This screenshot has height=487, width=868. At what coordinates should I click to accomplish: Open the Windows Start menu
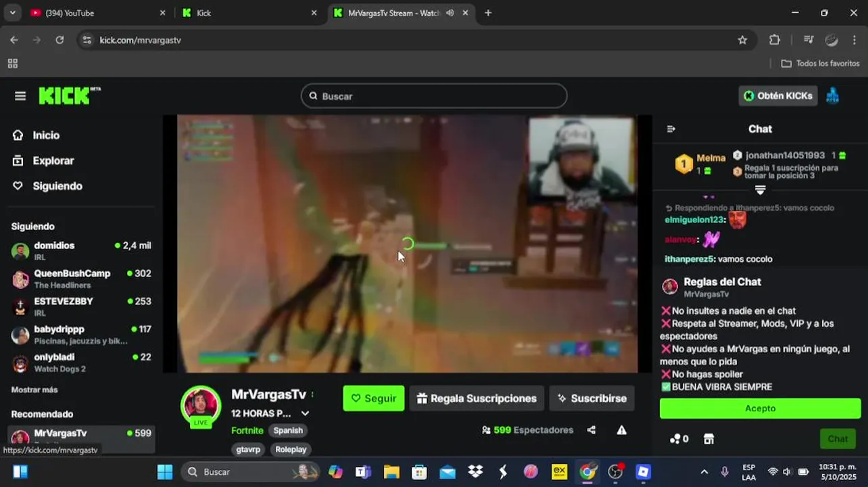click(x=165, y=471)
